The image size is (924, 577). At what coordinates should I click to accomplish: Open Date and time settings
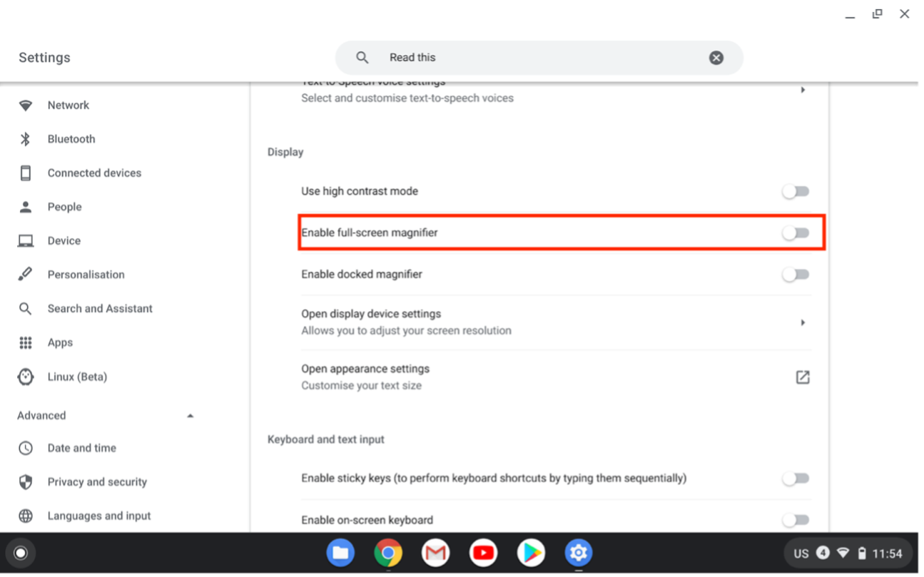pos(81,448)
